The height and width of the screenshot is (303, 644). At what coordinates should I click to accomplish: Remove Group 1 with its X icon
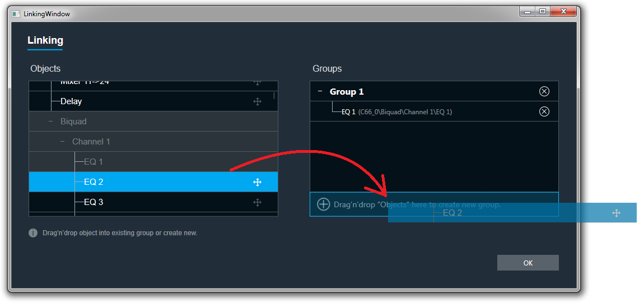(544, 91)
